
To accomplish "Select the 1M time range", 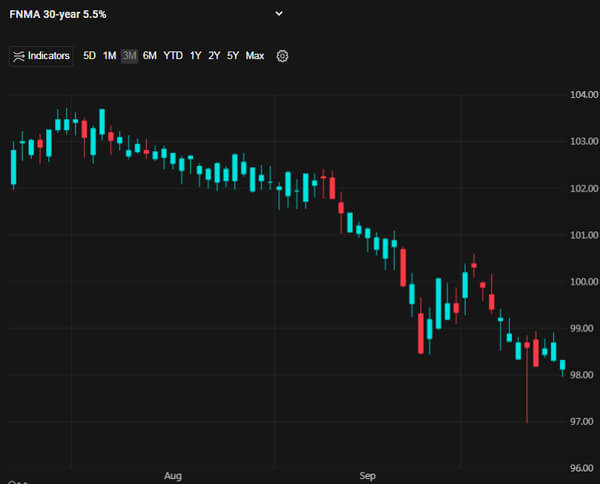I will tap(109, 56).
